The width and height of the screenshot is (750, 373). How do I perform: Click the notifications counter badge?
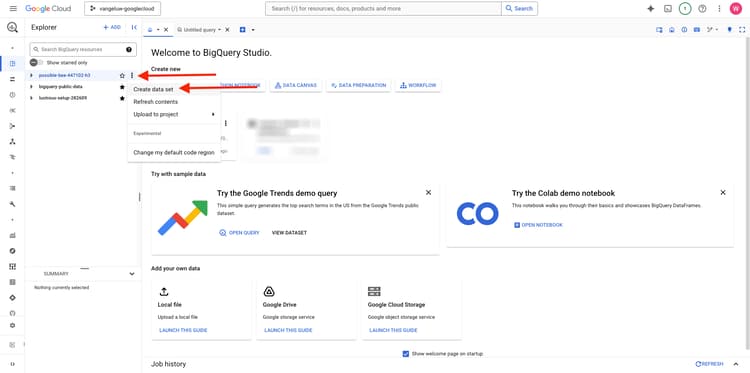[x=685, y=9]
